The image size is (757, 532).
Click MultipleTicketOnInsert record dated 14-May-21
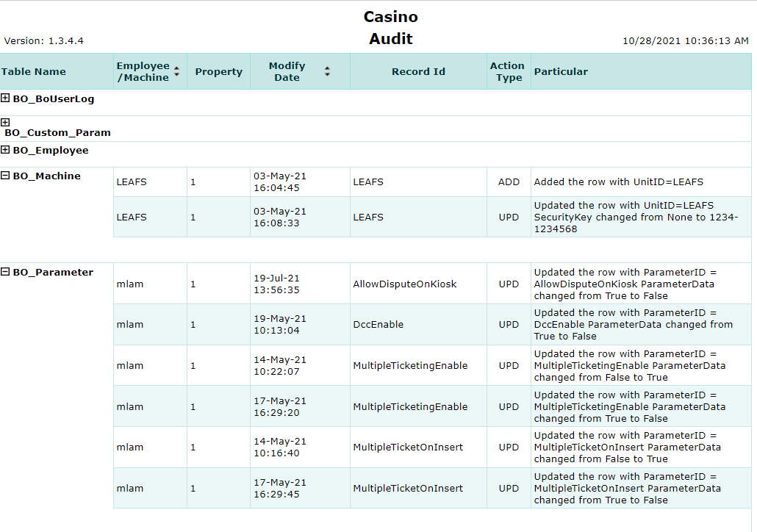pyautogui.click(x=408, y=447)
